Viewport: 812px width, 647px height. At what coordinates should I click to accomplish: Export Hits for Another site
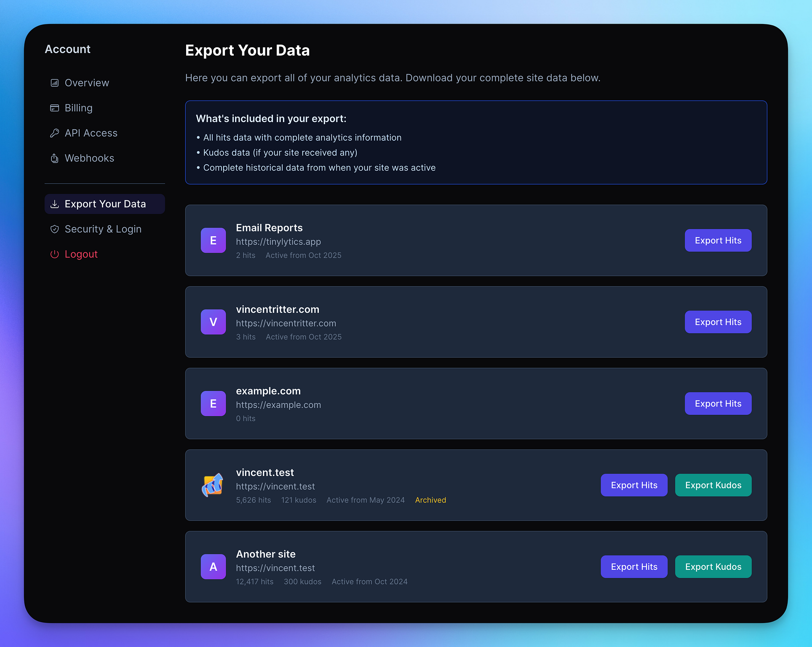click(x=633, y=567)
